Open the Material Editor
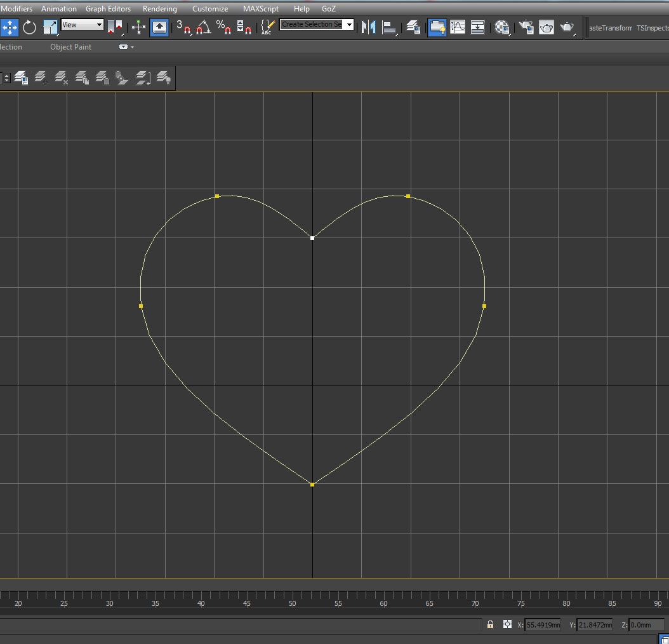669x644 pixels. tap(502, 27)
